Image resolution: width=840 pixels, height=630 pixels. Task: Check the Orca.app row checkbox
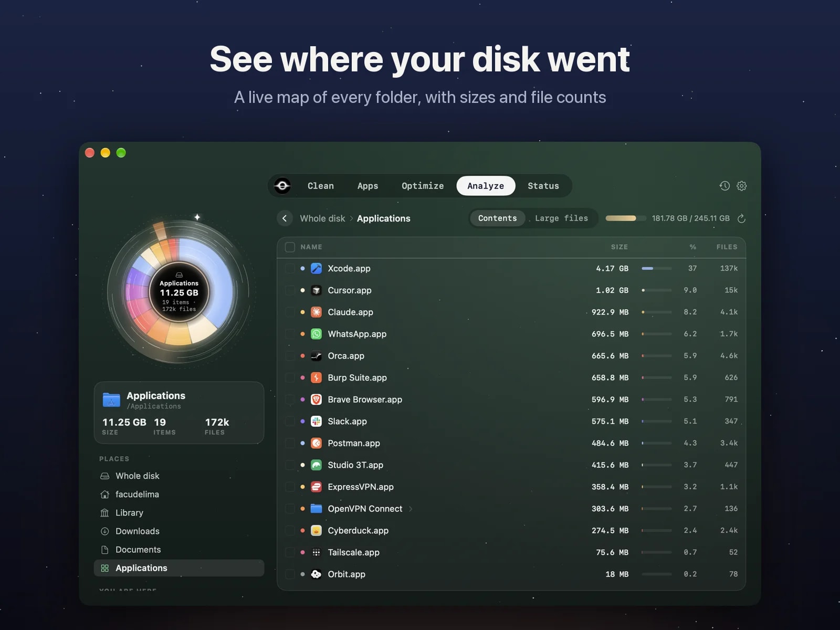point(290,356)
